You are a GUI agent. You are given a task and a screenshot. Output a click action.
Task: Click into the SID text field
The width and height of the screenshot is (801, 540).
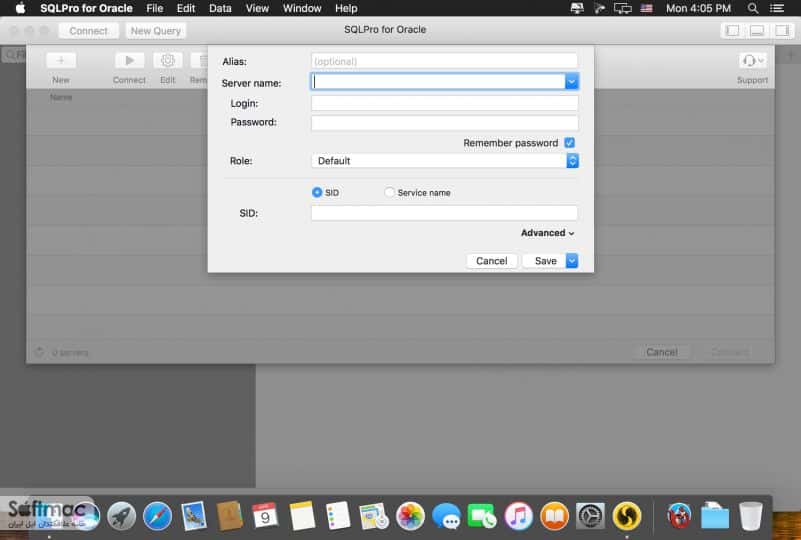444,213
